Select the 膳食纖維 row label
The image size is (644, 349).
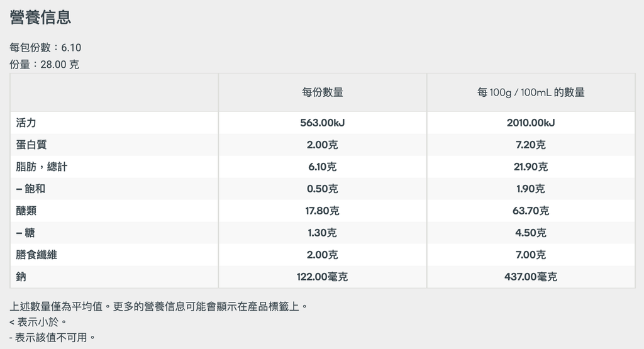click(x=36, y=255)
